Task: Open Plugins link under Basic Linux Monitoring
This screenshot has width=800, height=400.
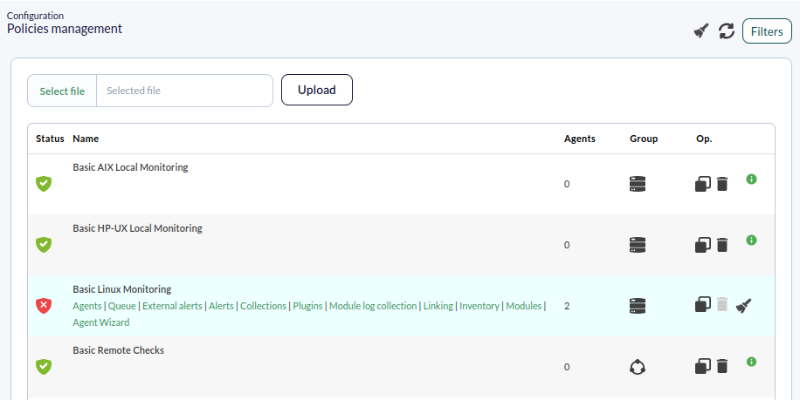Action: tap(308, 306)
